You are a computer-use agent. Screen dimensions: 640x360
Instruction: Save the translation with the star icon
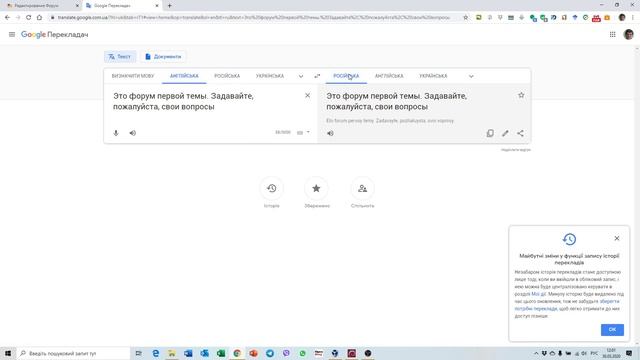[521, 95]
